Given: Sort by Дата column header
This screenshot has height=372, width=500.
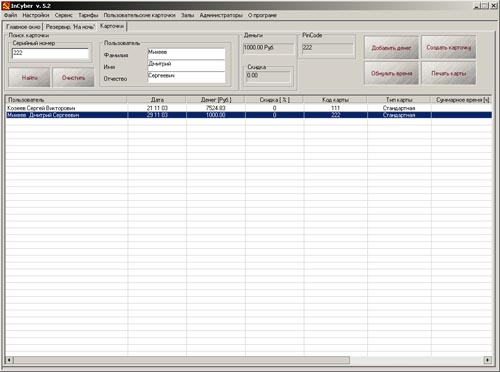Looking at the screenshot, I should click(157, 100).
